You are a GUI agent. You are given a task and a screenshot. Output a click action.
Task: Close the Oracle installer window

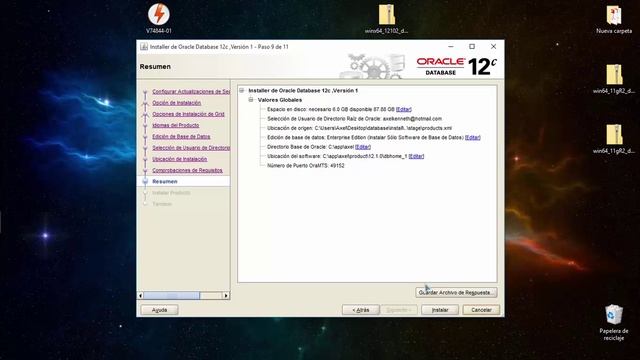click(x=493, y=47)
